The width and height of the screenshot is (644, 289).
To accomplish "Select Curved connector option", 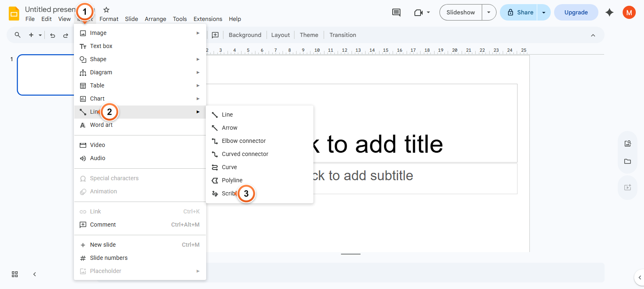I will 260,154.
